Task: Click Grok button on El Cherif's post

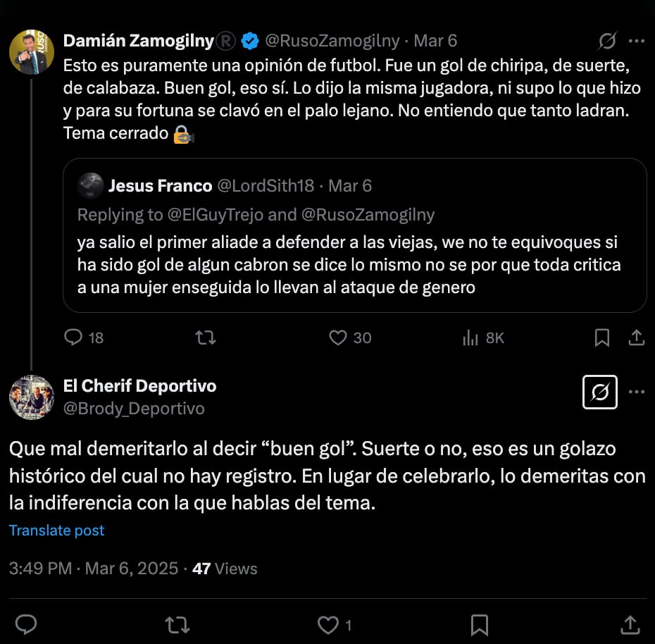Action: point(600,392)
